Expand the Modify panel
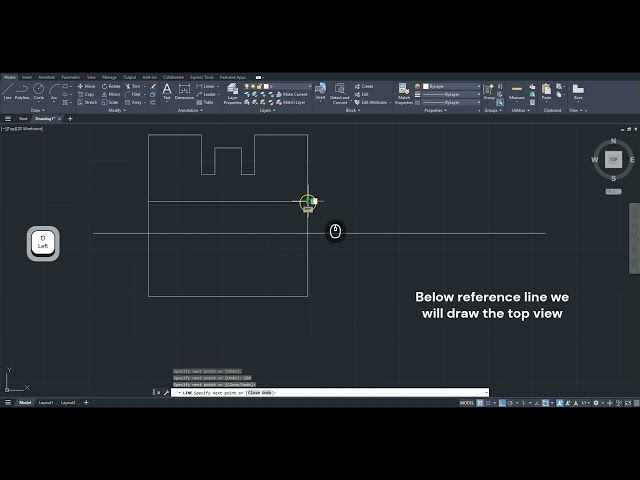 117,110
